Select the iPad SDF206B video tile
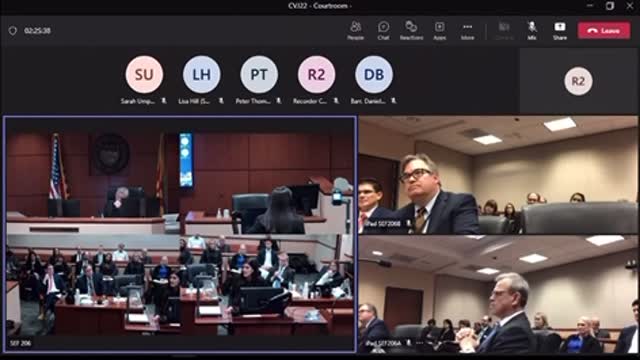 coord(498,175)
